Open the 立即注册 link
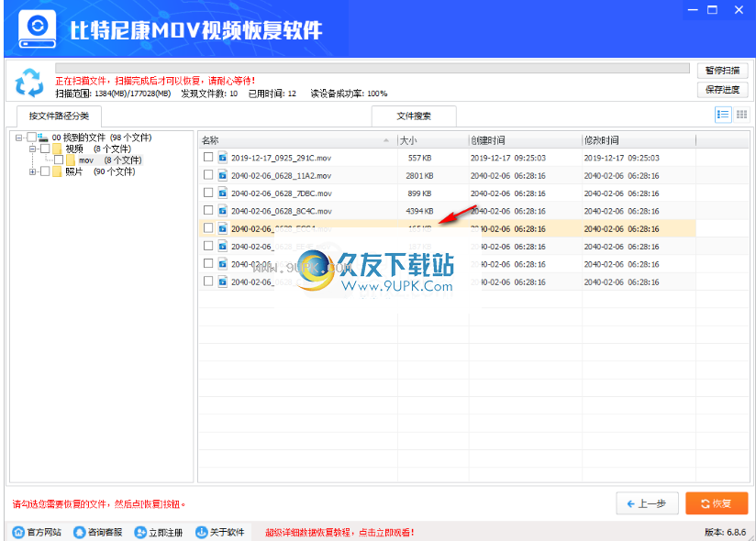This screenshot has width=756, height=541. point(166,533)
